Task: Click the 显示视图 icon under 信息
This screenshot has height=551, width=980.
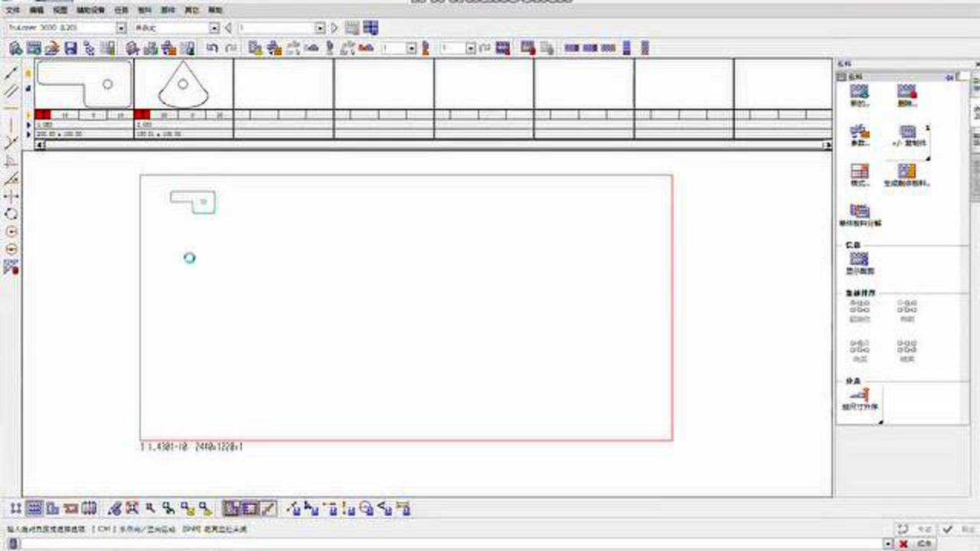Action: (x=860, y=260)
